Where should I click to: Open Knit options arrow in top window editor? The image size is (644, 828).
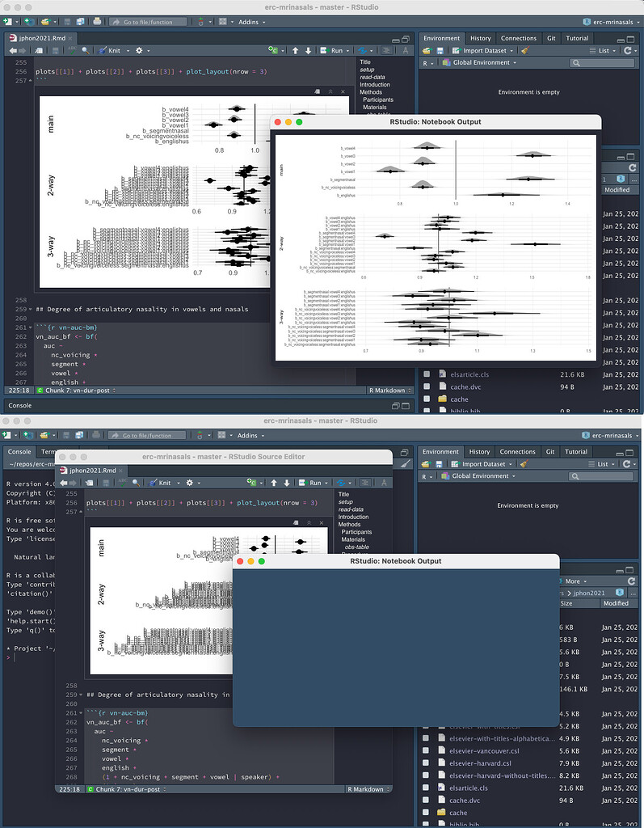(x=128, y=51)
